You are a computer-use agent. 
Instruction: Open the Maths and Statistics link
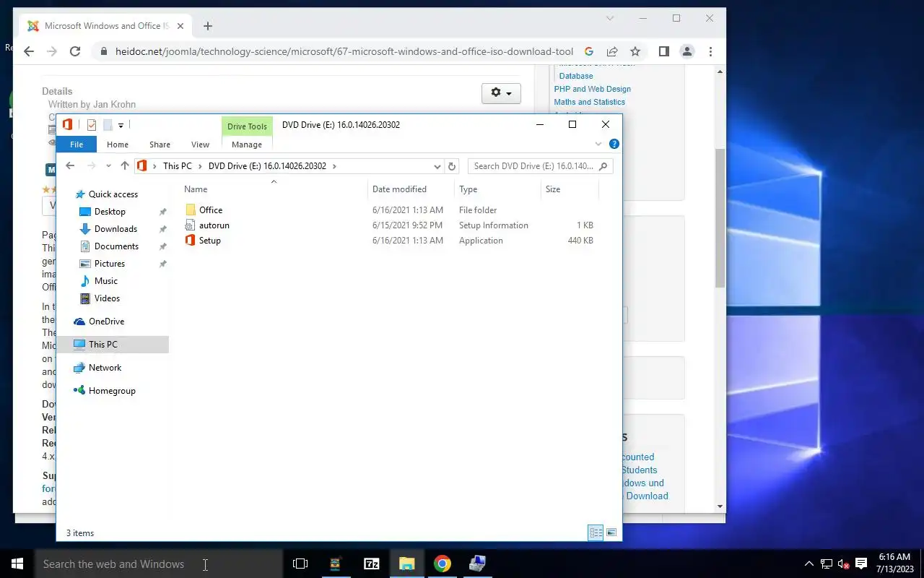point(589,102)
